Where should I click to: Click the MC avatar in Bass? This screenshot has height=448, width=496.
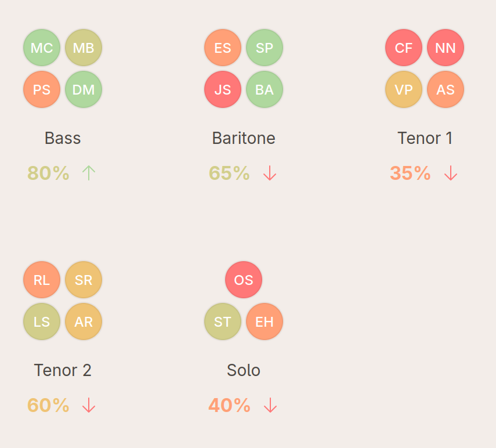pos(42,48)
